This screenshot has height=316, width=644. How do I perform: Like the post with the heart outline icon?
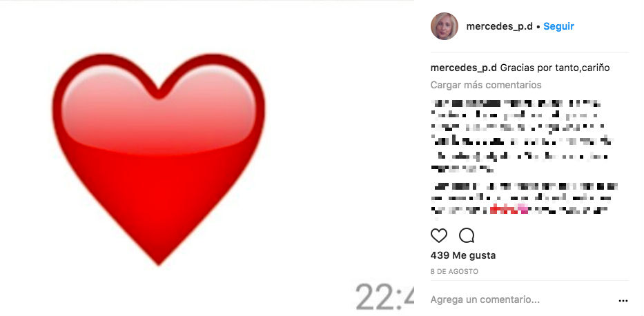pos(438,235)
